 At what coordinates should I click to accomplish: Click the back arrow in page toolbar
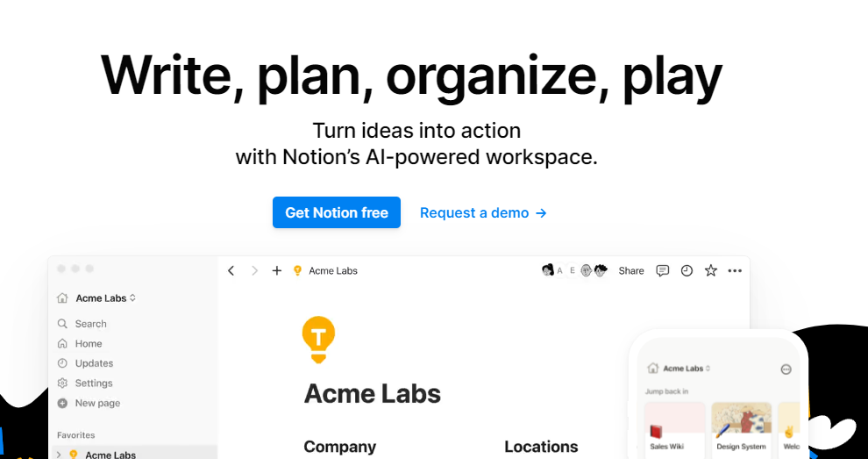[231, 270]
